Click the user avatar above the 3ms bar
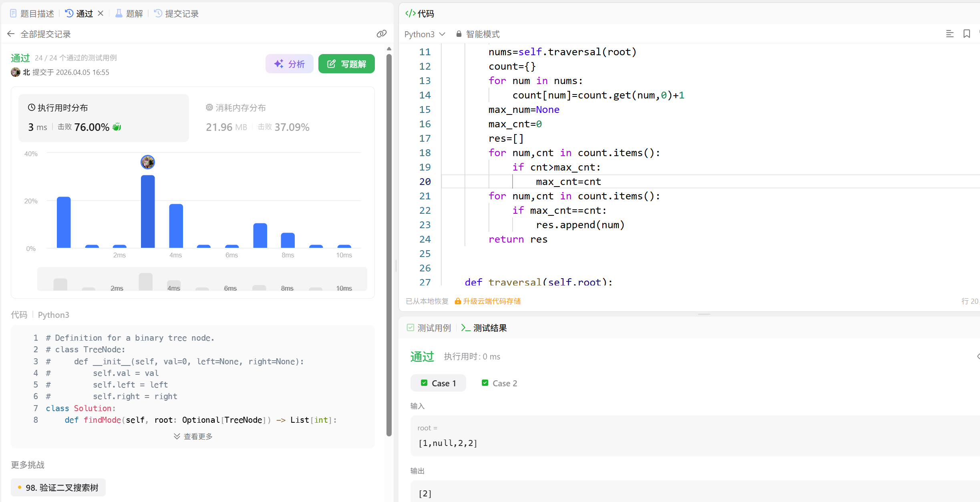Screen dimensions: 980x502 148,162
